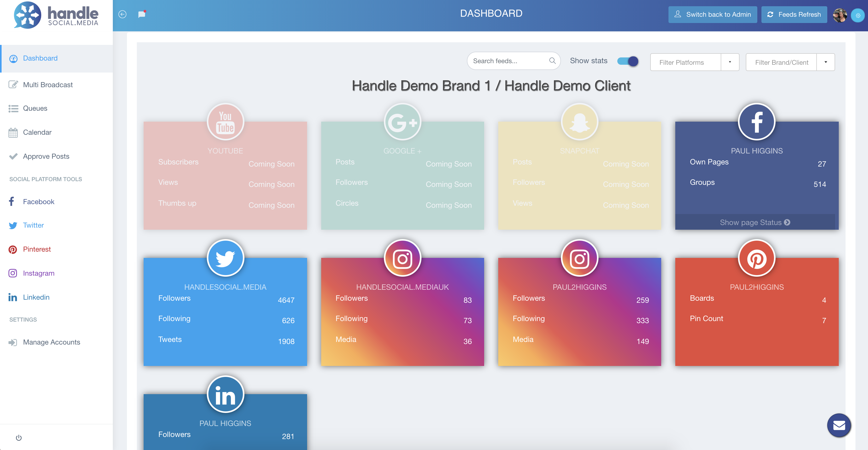
Task: Open the notifications chat flag icon
Action: pos(142,14)
